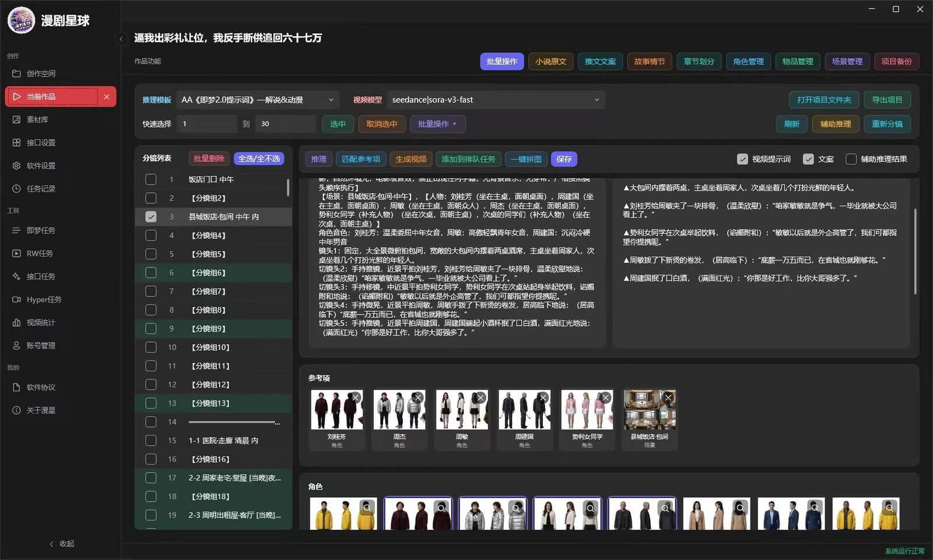The height and width of the screenshot is (560, 933).
Task: Open the 视频模型 seedance dropdown
Action: point(496,100)
